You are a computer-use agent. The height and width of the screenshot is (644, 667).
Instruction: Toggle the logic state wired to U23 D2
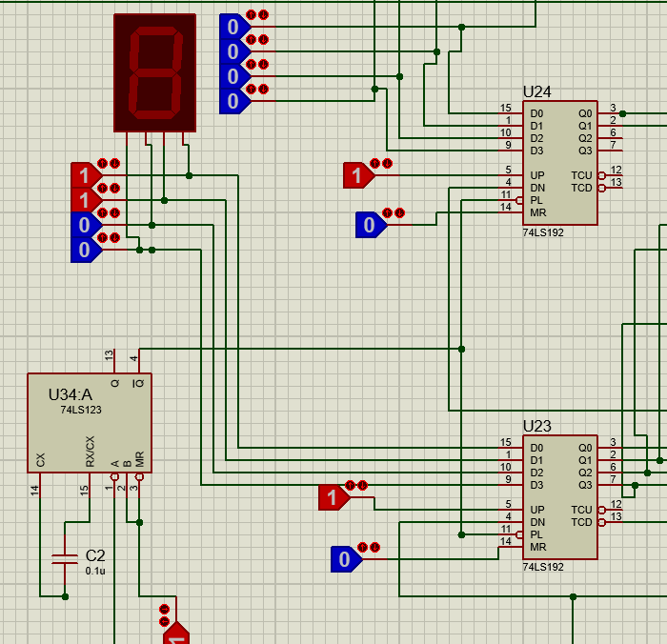pyautogui.click(x=86, y=225)
